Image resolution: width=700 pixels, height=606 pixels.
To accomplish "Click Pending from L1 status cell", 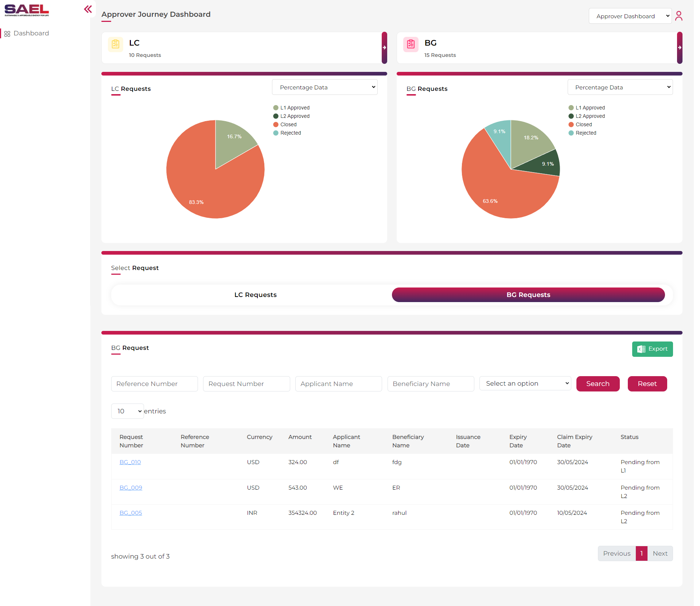I will [x=640, y=466].
